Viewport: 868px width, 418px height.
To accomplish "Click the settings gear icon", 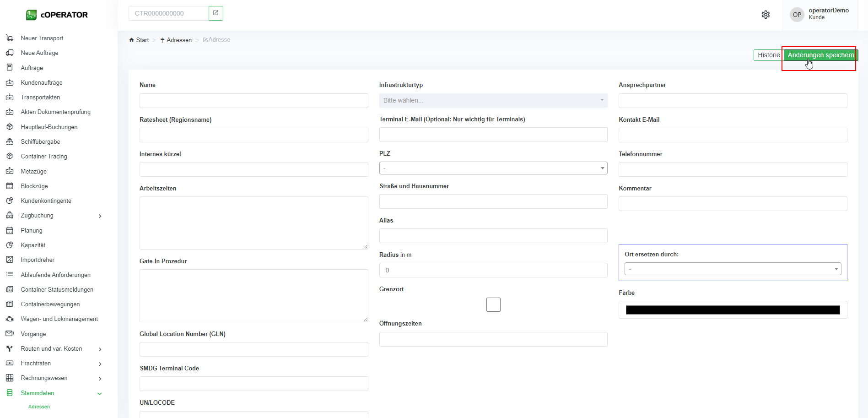I will 766,15.
